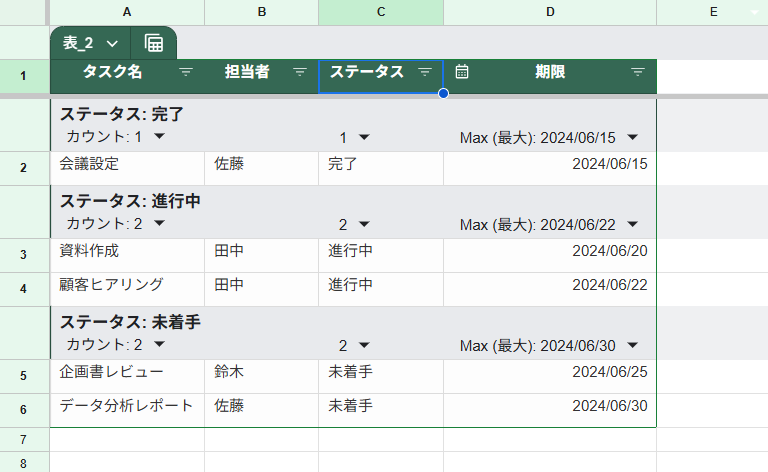
Task: Open status column aggregate dropdown in 進行中 group
Action: [364, 224]
